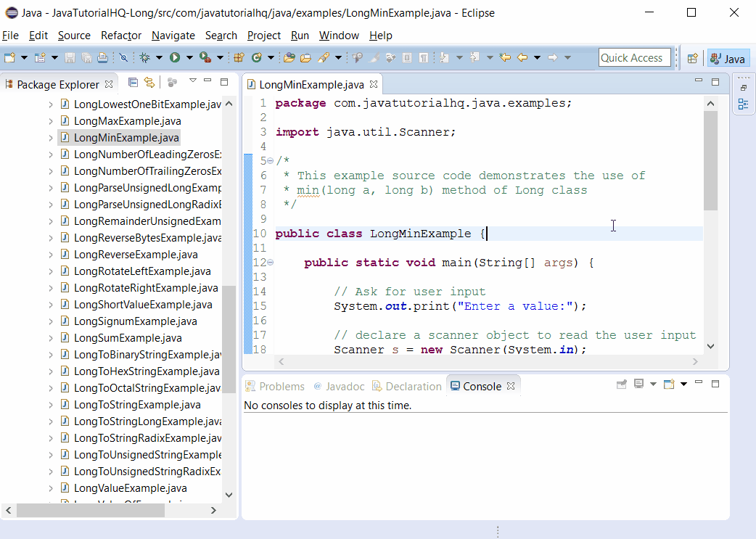Start a Debug session
The image size is (756, 539).
click(144, 56)
